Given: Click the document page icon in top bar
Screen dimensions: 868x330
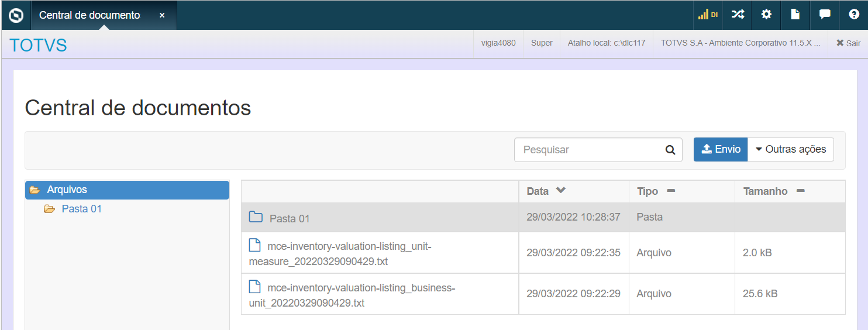Looking at the screenshot, I should coord(795,15).
